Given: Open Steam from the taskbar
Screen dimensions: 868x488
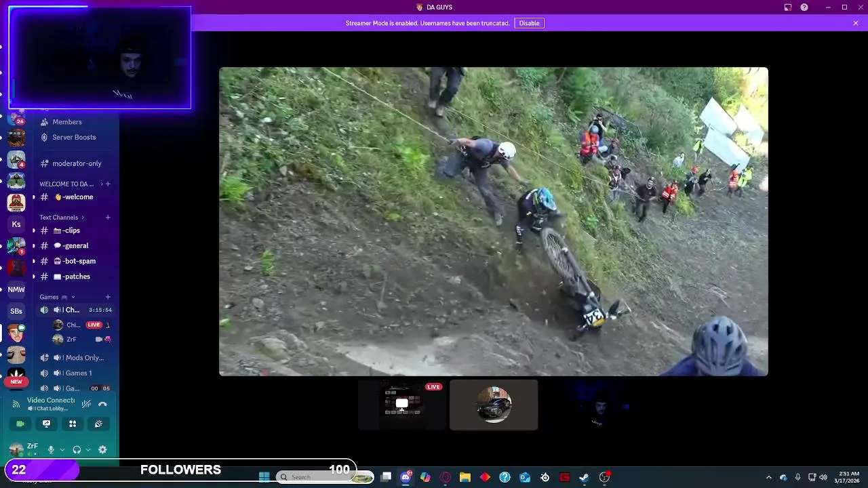Looking at the screenshot, I should pos(585,477).
